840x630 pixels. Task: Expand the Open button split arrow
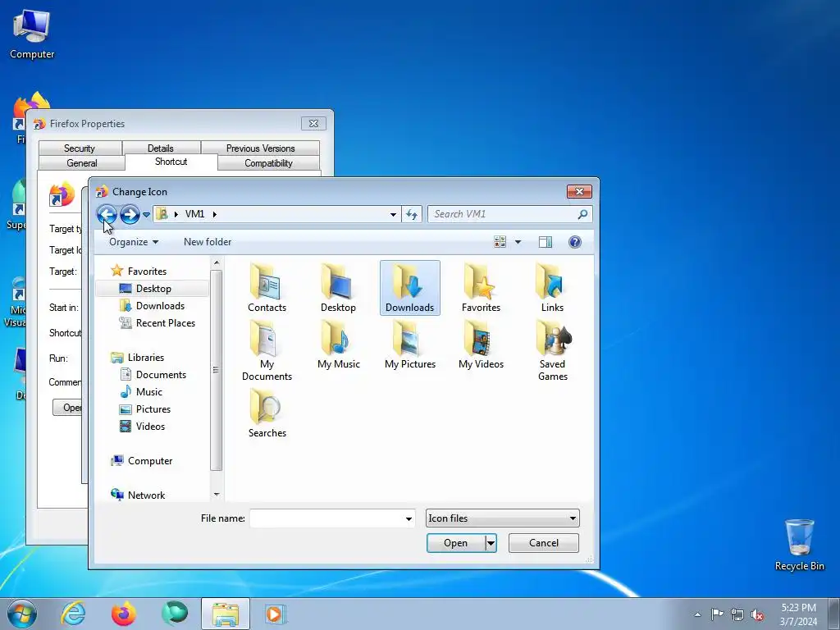coord(491,543)
